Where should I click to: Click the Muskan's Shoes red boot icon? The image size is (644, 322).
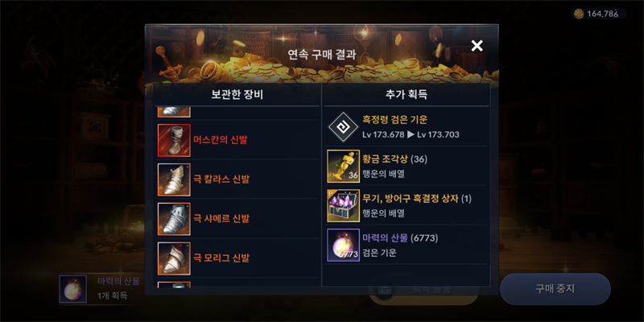tap(174, 140)
